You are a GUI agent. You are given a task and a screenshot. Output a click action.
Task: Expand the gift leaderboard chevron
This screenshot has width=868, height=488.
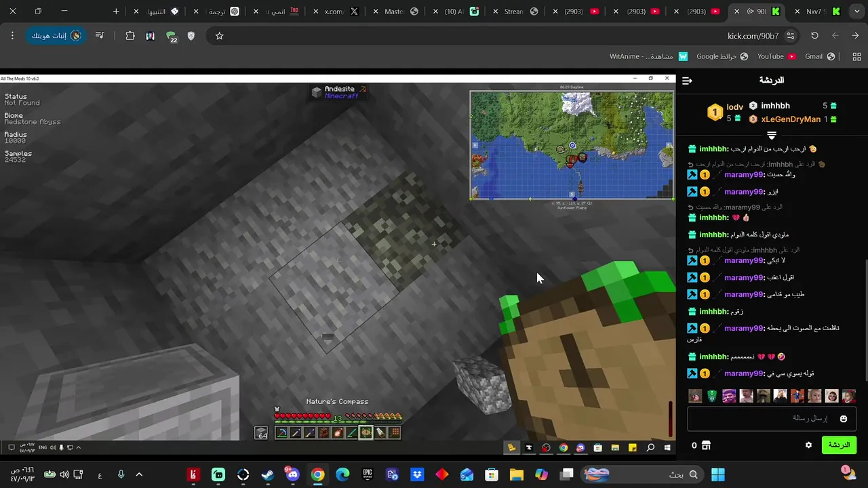772,135
